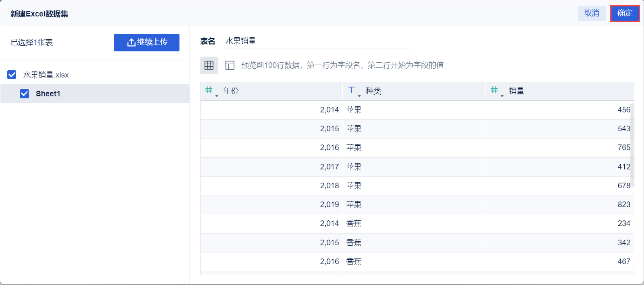This screenshot has width=644, height=285.
Task: Click the 继续上传 upload button
Action: coord(147,43)
